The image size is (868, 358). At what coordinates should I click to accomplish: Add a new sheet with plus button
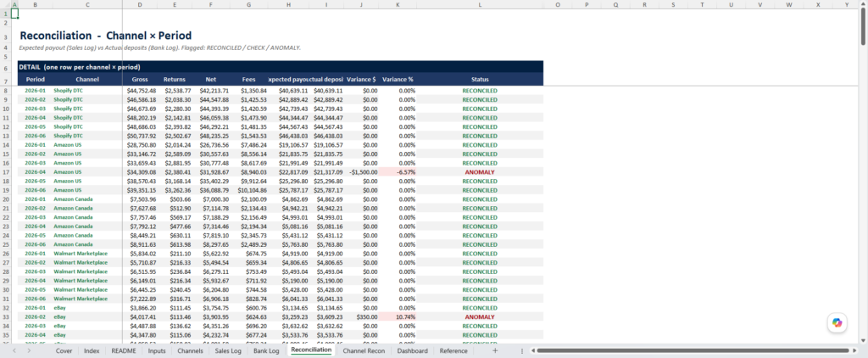[x=495, y=351]
